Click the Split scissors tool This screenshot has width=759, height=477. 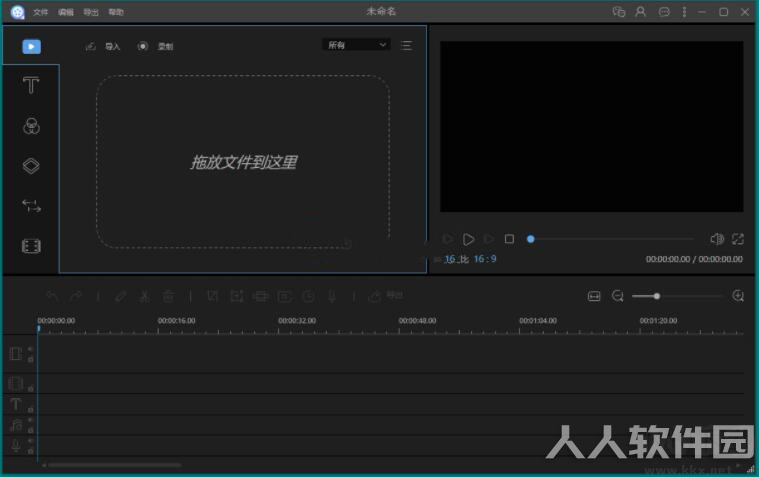coord(144,296)
